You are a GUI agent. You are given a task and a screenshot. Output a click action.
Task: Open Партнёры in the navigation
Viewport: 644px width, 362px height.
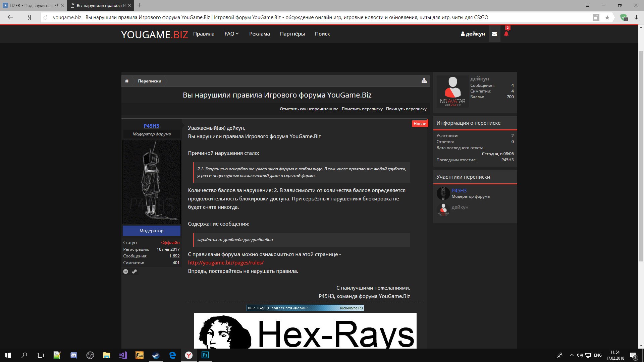point(292,34)
